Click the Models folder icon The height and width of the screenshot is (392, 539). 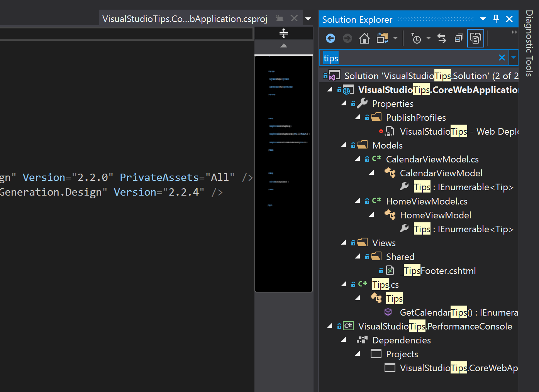coord(362,145)
